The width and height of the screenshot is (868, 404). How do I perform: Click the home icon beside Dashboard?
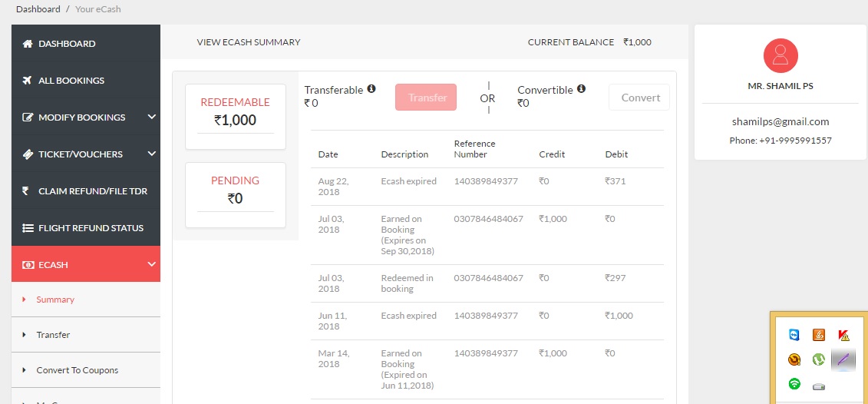27,44
